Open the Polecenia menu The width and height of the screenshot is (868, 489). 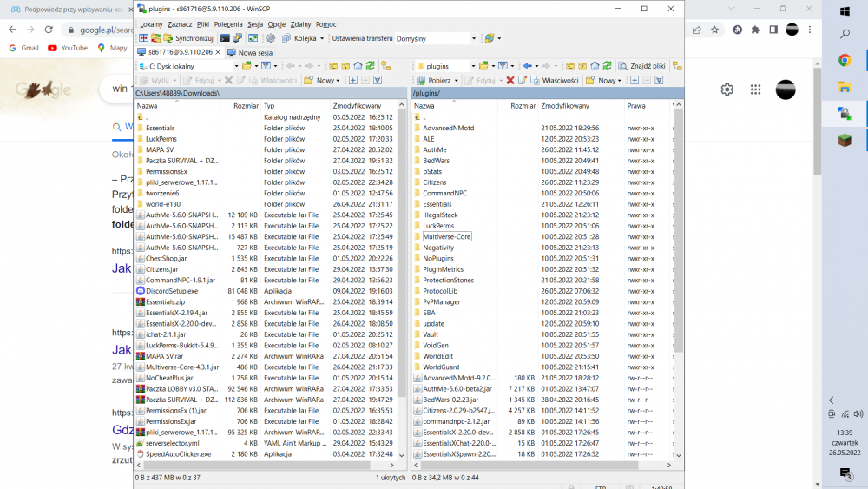tap(228, 24)
